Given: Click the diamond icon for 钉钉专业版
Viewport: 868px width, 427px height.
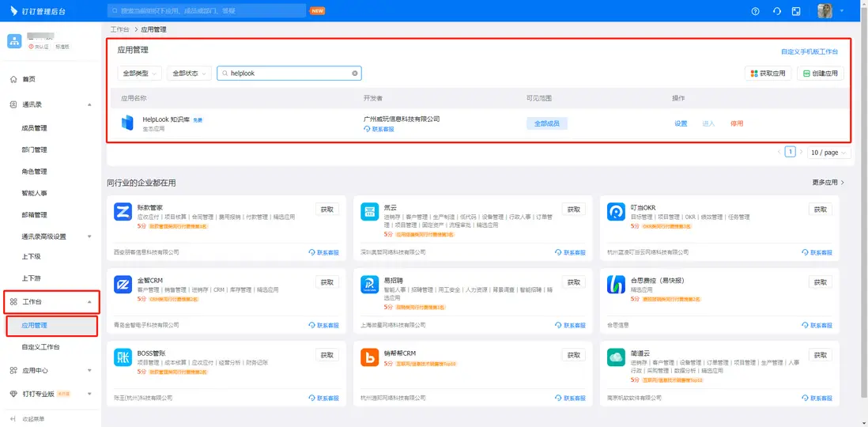Looking at the screenshot, I should click(14, 394).
